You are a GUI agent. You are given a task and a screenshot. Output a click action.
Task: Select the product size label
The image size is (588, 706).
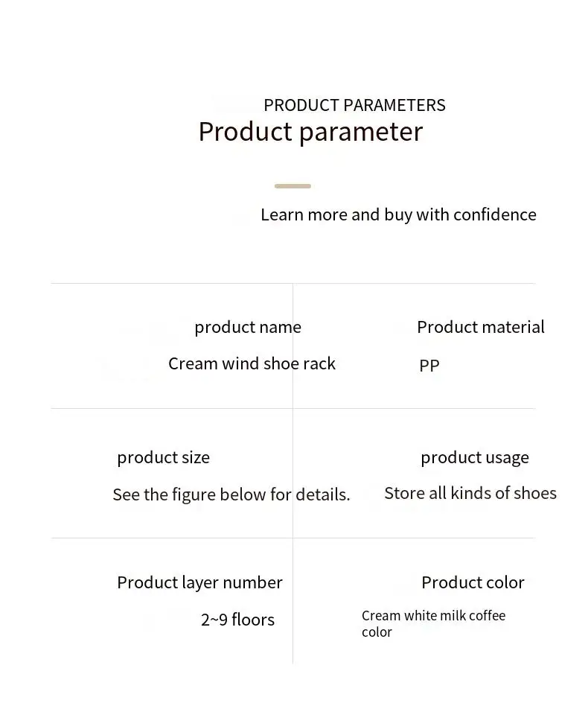coord(163,457)
